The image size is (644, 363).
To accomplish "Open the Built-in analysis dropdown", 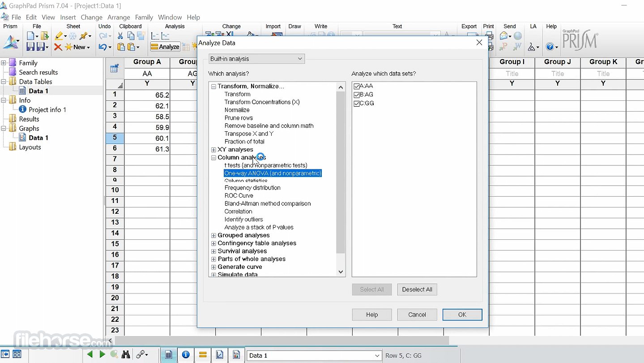I will (x=256, y=59).
